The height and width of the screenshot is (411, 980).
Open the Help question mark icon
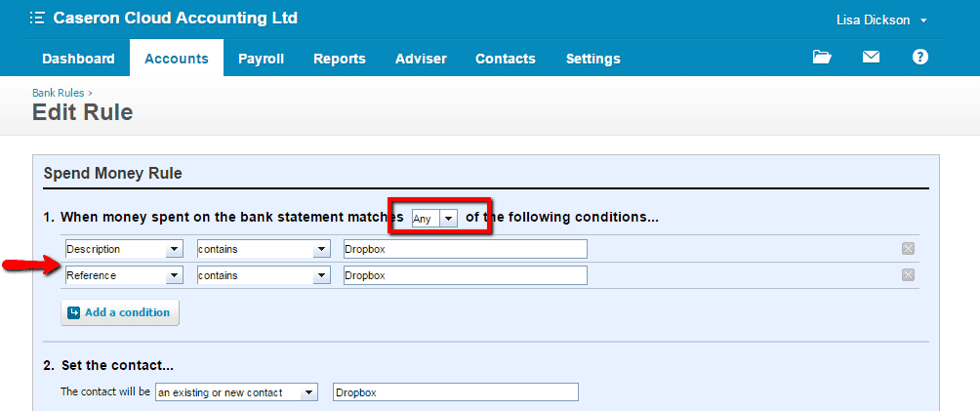pyautogui.click(x=920, y=57)
